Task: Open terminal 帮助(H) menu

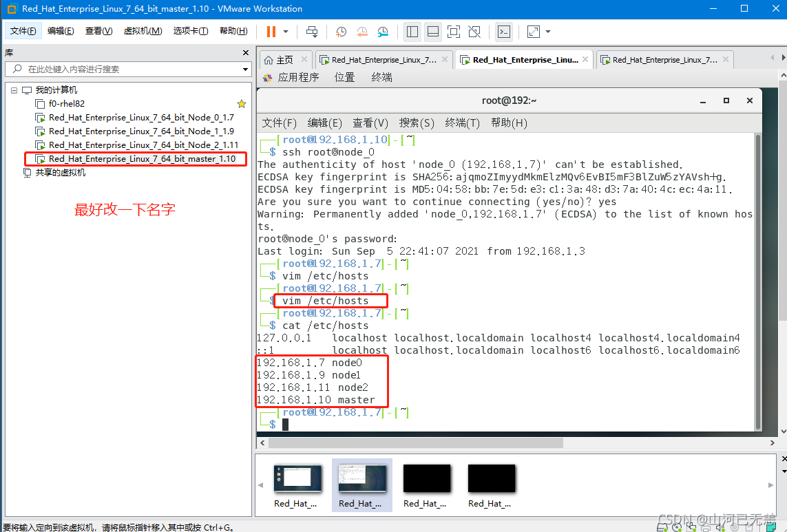Action: click(509, 123)
